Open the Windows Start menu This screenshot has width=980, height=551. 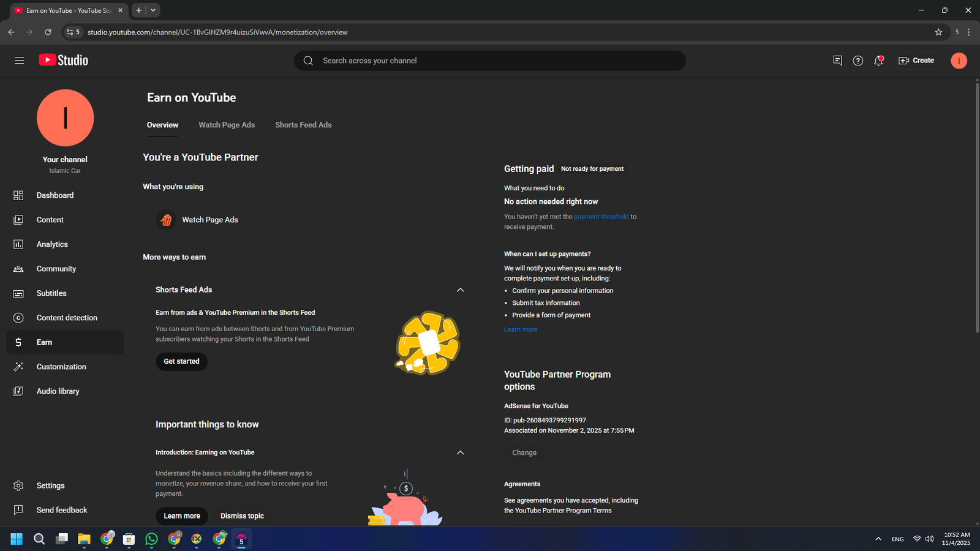coord(17,539)
